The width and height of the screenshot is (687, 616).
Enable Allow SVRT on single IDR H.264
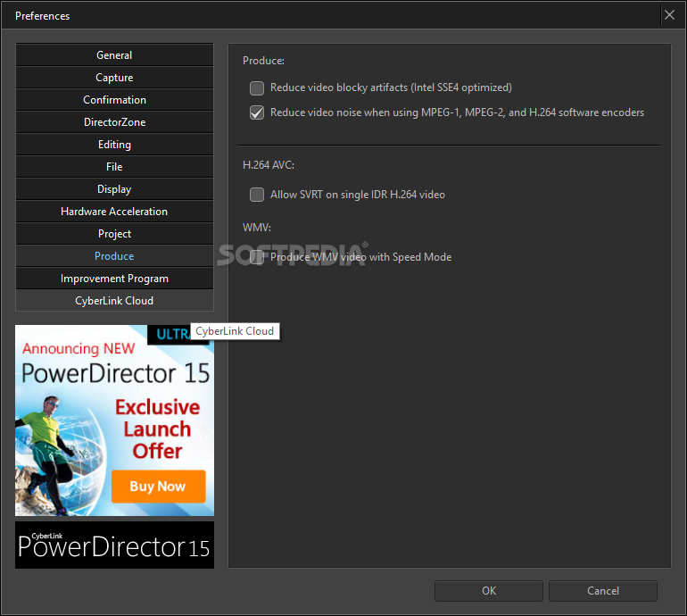pos(257,195)
